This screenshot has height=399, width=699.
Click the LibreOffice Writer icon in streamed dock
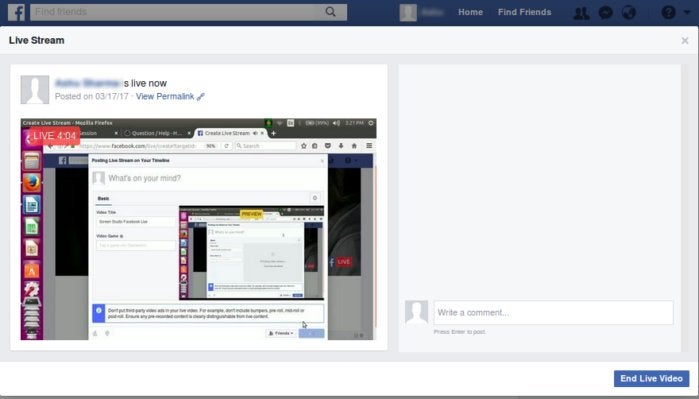[32, 205]
